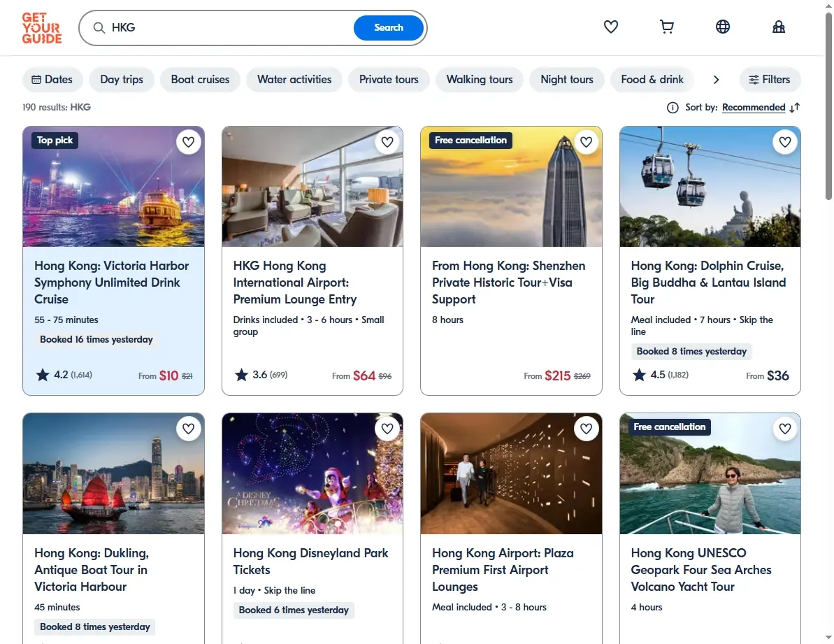Open Shenzhen Private Historic Tour+Visa Support title

click(508, 282)
